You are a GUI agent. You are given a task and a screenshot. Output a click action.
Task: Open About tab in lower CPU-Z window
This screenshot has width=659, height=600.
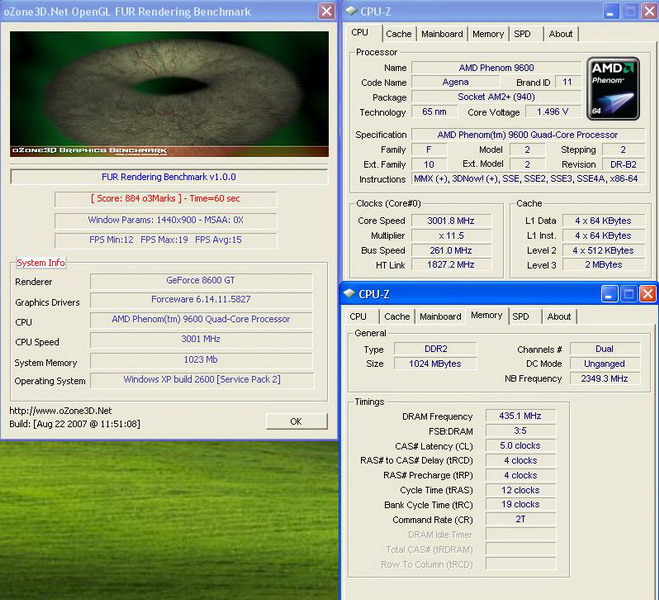pos(559,316)
